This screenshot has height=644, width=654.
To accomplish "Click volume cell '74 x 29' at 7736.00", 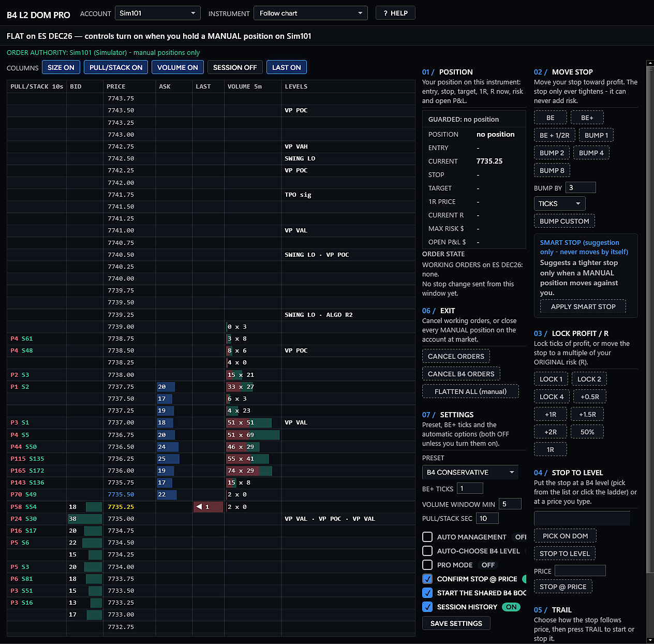I will tap(249, 471).
